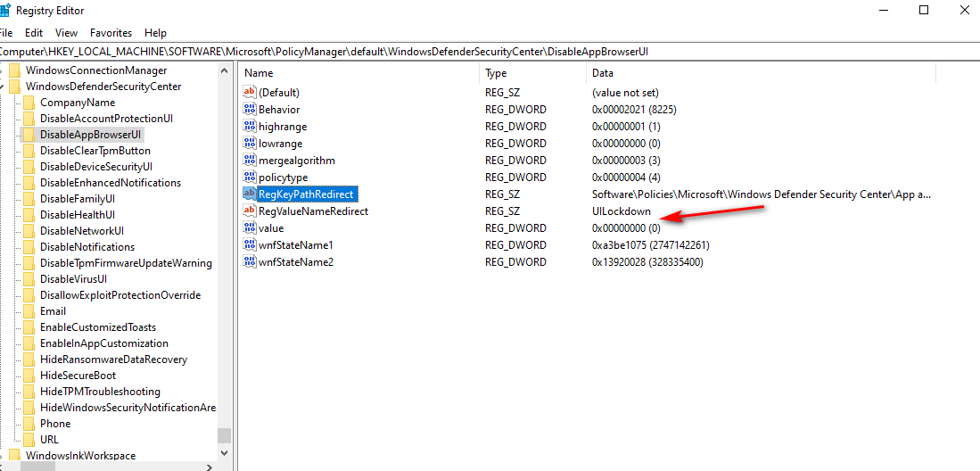Select the DisableTpmFirmwareUpdateWarning key
Image resolution: width=980 pixels, height=471 pixels.
coord(126,263)
